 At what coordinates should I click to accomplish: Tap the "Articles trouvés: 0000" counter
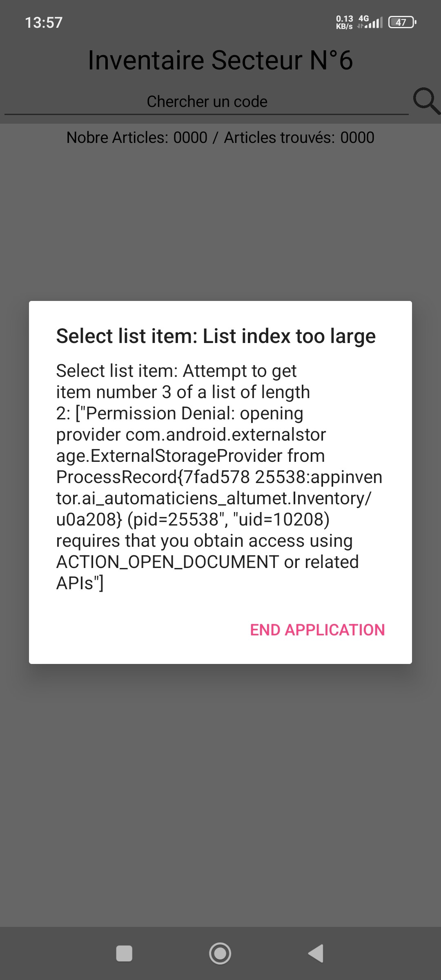tap(299, 138)
